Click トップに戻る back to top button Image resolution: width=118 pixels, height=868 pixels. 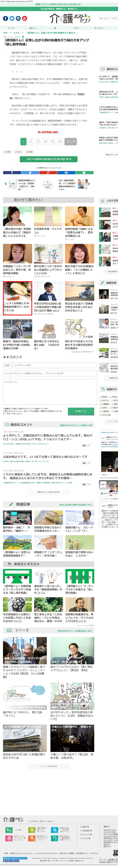coord(48,185)
